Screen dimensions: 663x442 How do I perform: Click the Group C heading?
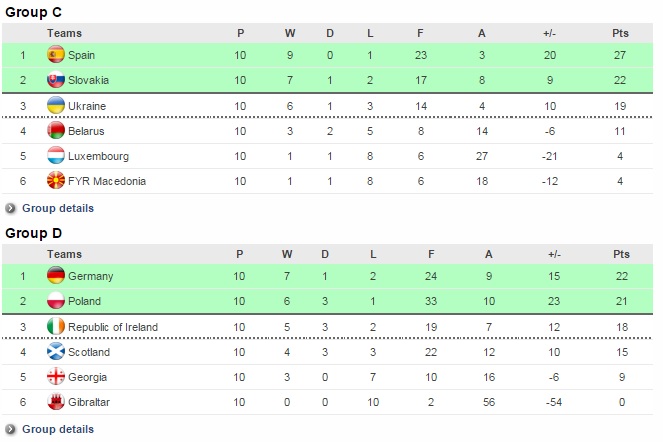click(x=34, y=12)
